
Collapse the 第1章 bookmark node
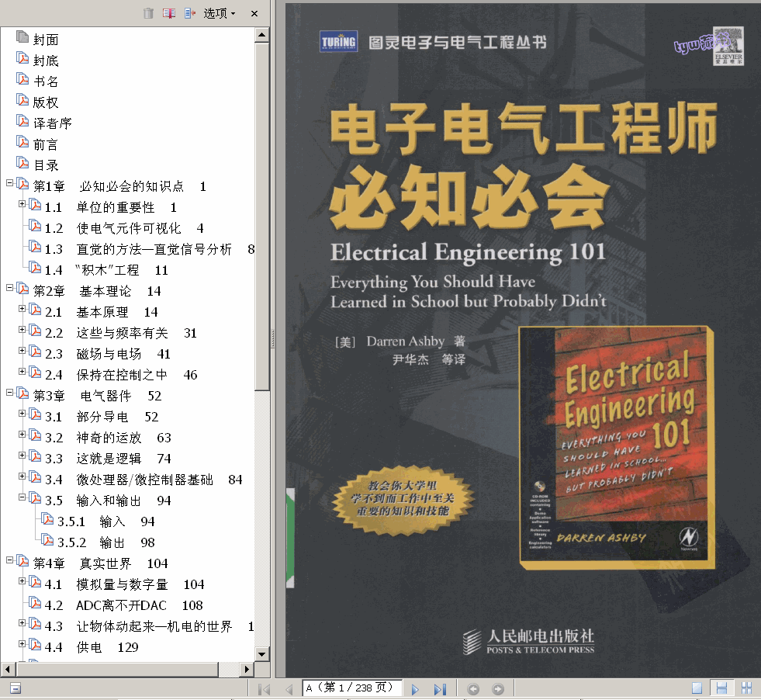9,183
